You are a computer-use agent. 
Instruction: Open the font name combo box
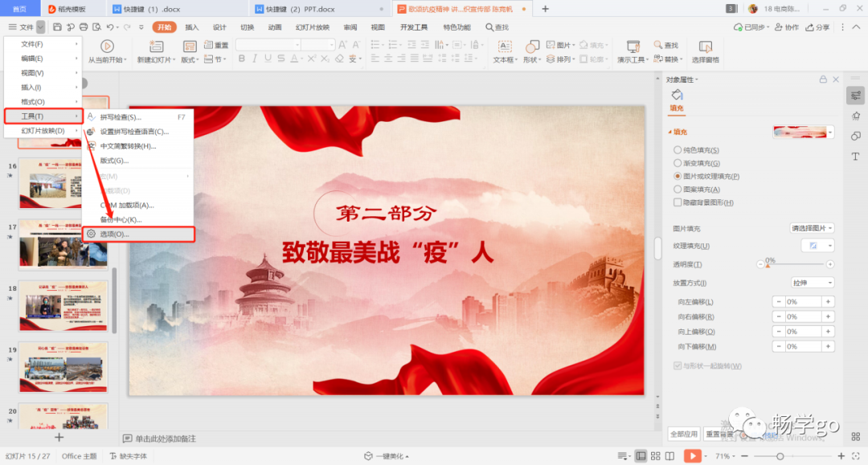(268, 45)
